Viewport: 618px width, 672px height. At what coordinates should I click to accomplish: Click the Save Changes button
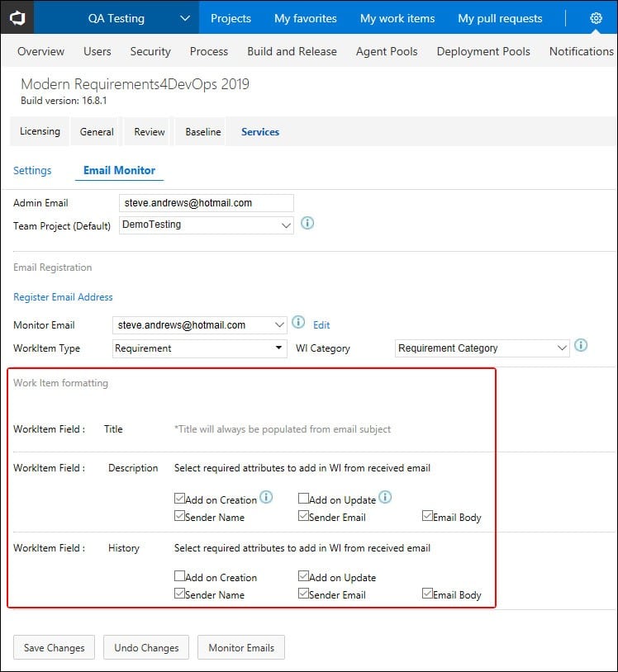coord(54,647)
